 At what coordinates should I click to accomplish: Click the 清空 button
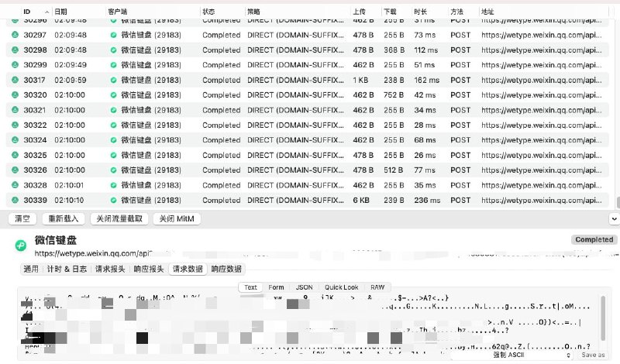point(22,218)
